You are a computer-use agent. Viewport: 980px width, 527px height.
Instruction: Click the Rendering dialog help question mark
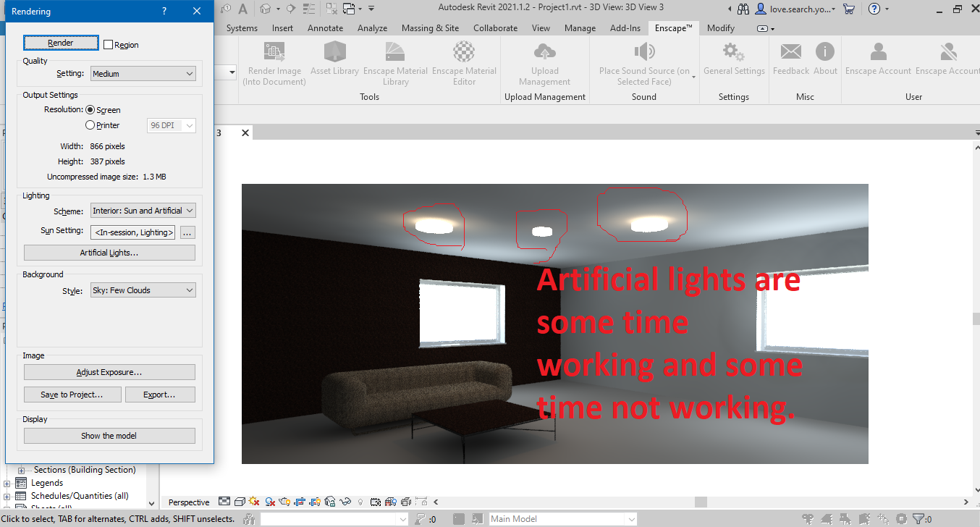164,12
